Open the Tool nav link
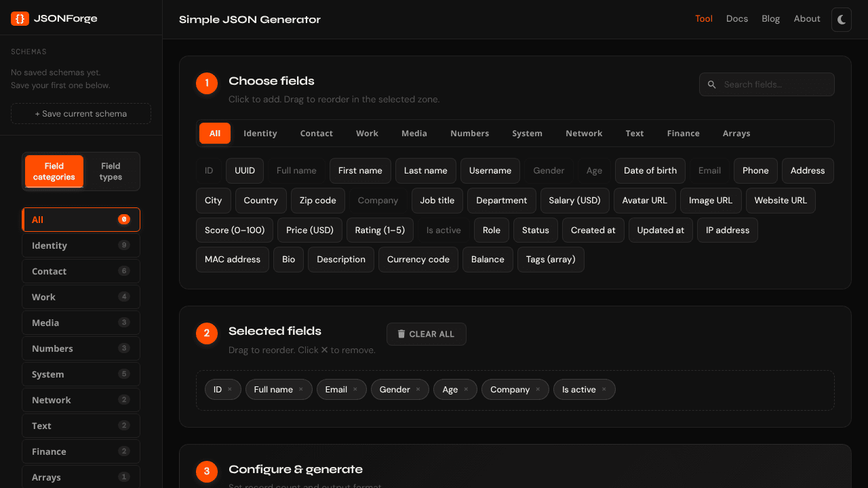This screenshot has height=488, width=868. click(704, 19)
